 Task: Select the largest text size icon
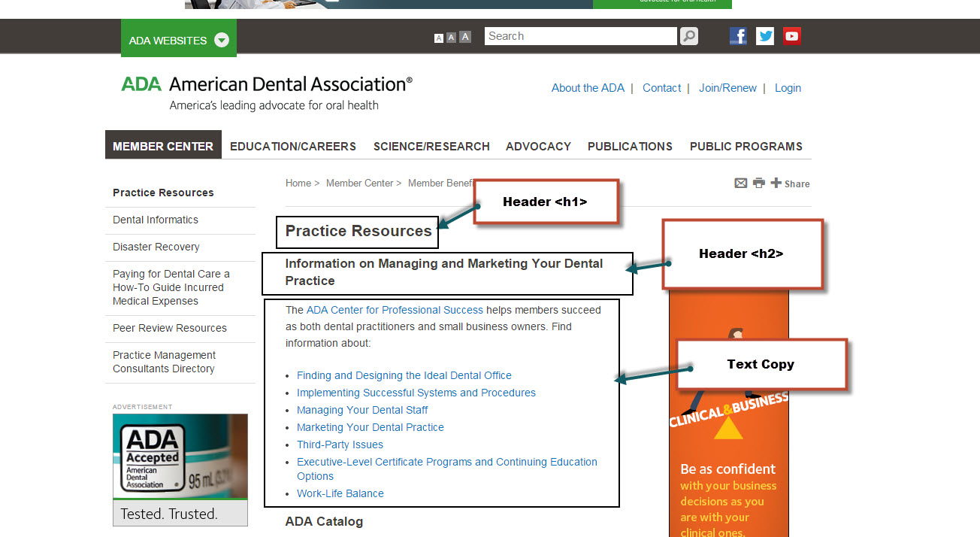(x=465, y=37)
